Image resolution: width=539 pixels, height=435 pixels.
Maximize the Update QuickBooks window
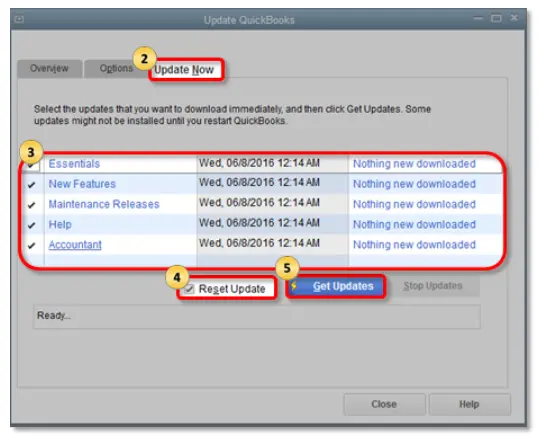(x=496, y=18)
